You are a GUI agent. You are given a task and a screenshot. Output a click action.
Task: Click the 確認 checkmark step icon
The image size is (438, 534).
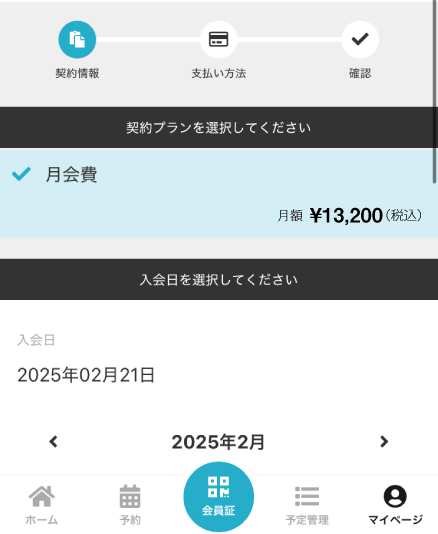coord(360,40)
